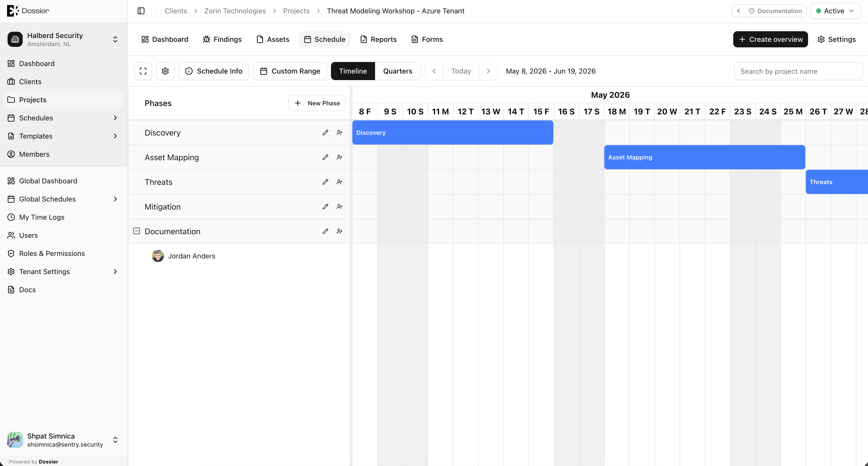Assign member to Asset Mapping phase
Viewport: 868px width, 466px height.
[x=339, y=157]
